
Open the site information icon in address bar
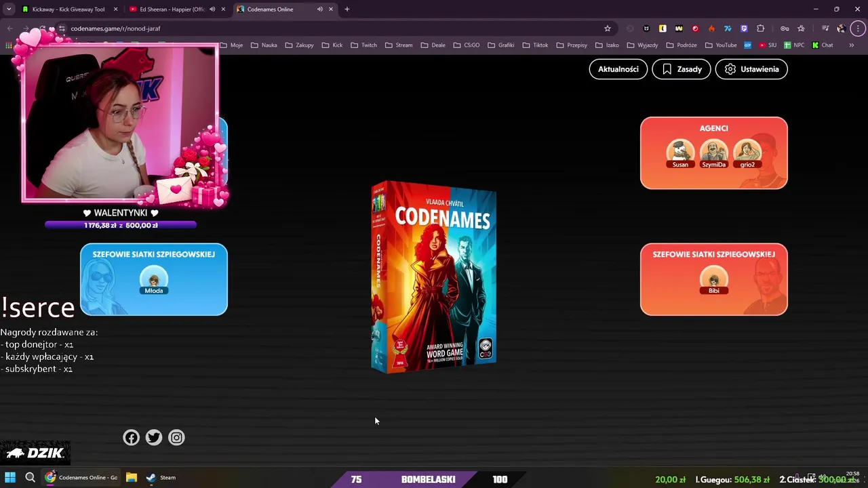pos(61,28)
